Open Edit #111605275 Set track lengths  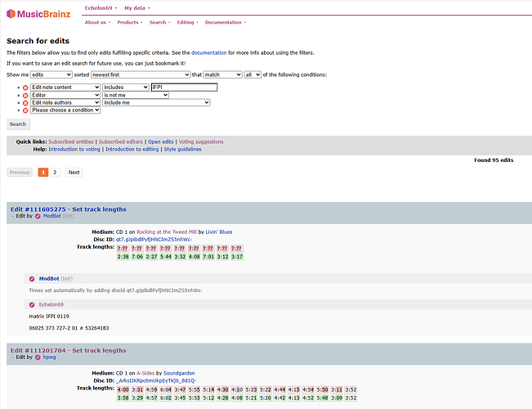click(68, 209)
